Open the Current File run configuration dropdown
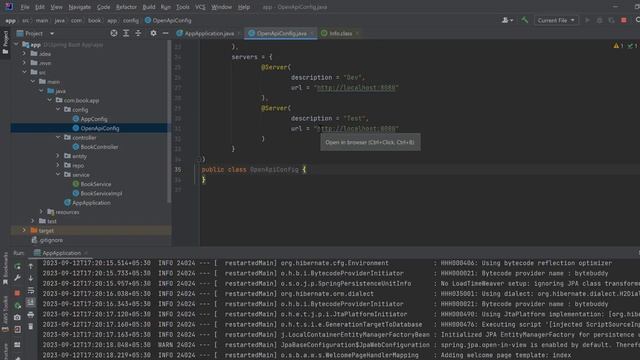The height and width of the screenshot is (360, 640). (x=556, y=20)
